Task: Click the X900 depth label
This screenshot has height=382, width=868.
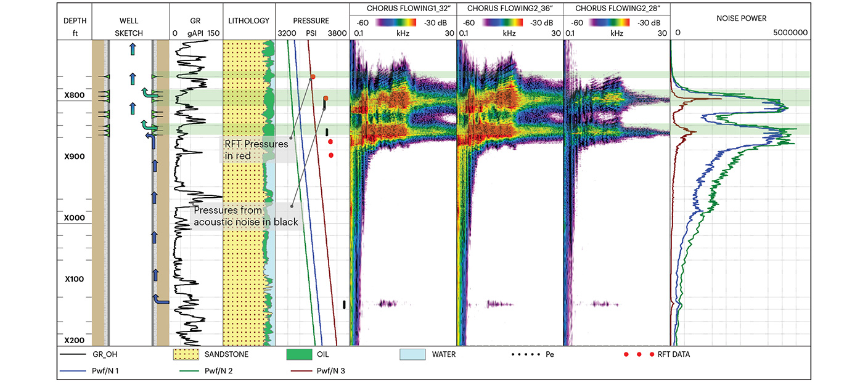Action: click(x=74, y=156)
